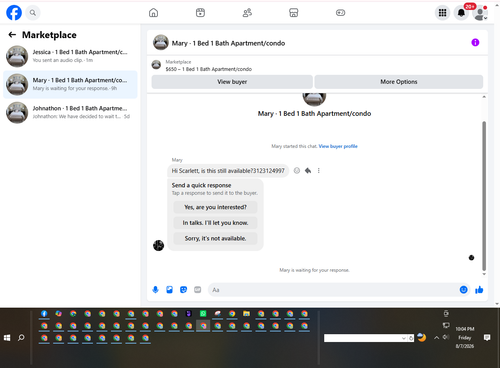Click the purple app icon in the taskbar
500x368 pixels.
pyautogui.click(x=189, y=314)
